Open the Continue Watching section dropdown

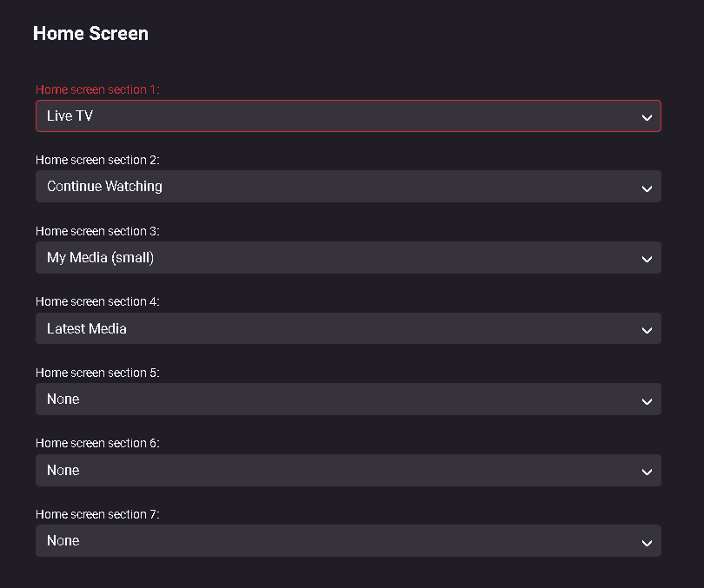point(348,187)
